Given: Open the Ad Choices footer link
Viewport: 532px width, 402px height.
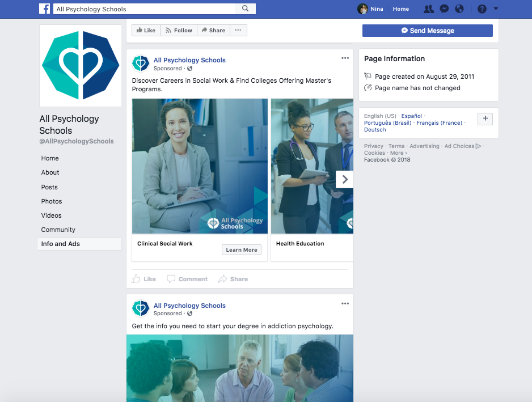Looking at the screenshot, I should (463, 146).
